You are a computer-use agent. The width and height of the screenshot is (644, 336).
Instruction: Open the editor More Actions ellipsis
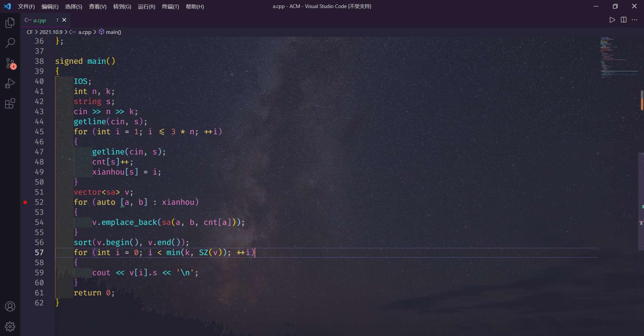(x=634, y=20)
